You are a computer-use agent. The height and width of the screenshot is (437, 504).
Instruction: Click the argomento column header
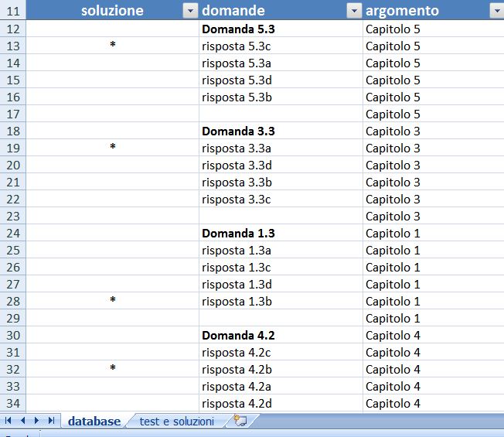[x=434, y=10]
